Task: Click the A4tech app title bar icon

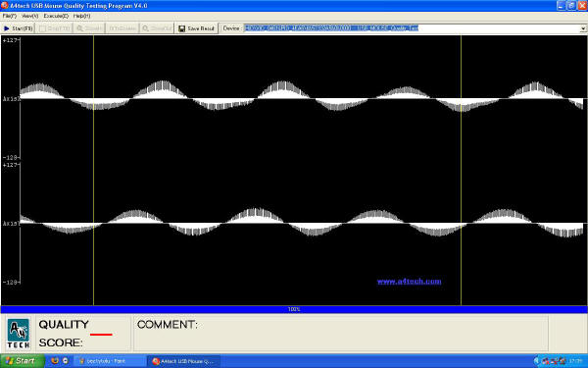Action: pos(5,5)
